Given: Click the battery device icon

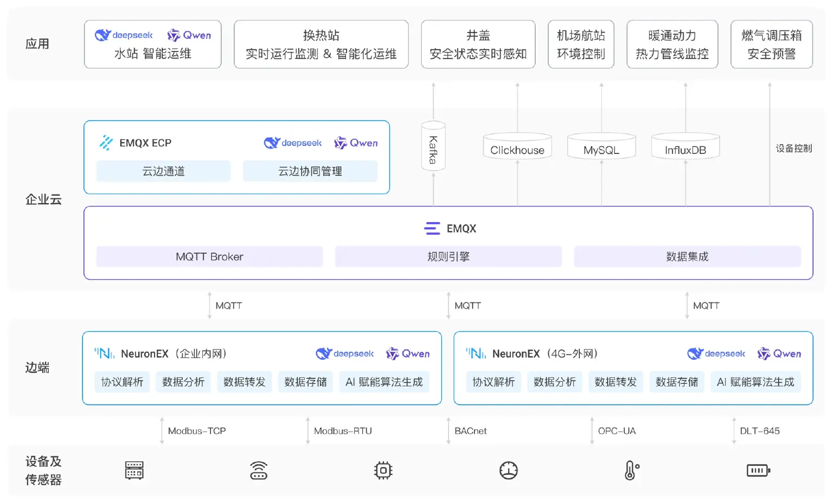Looking at the screenshot, I should (x=758, y=470).
